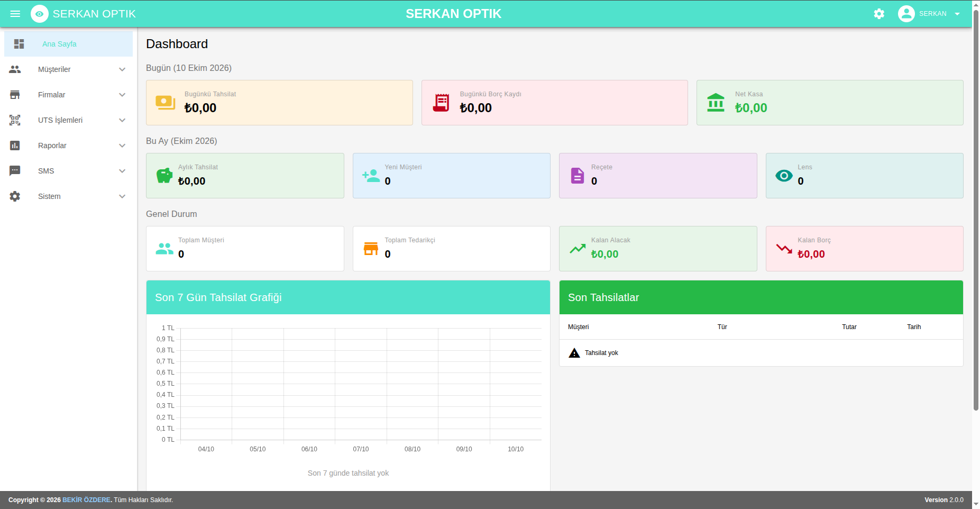The width and height of the screenshot is (980, 509).
Task: Click Version 2.0.0 in footer
Action: 944,500
